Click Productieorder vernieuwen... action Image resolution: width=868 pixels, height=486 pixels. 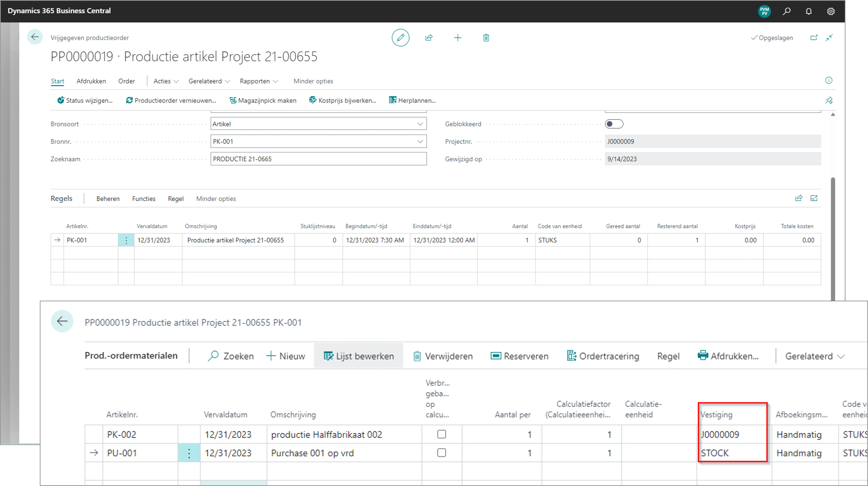pyautogui.click(x=171, y=100)
